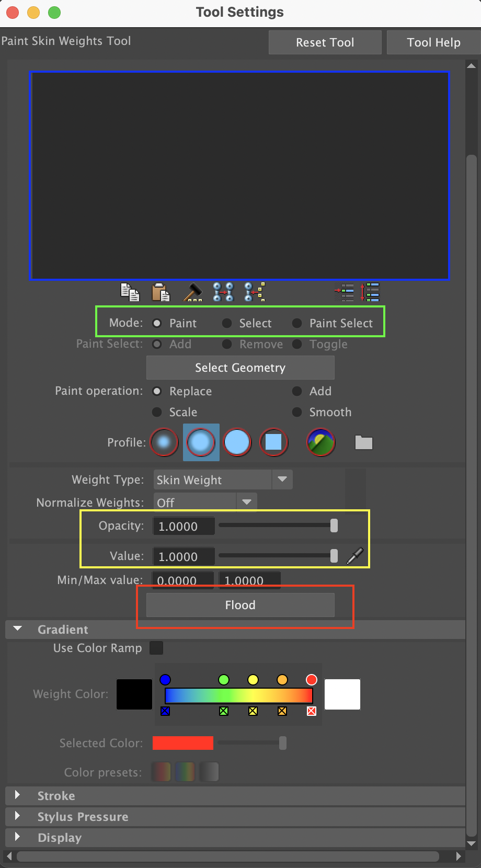Click the red ramp handle circle

312,679
